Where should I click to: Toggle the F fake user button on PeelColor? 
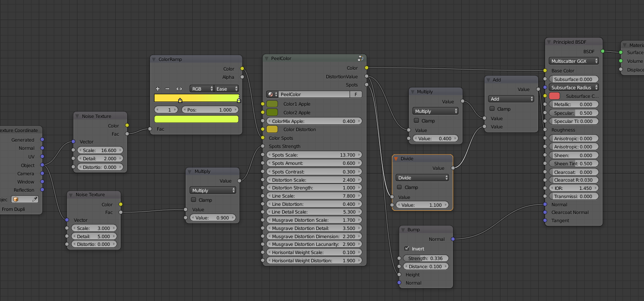[356, 94]
